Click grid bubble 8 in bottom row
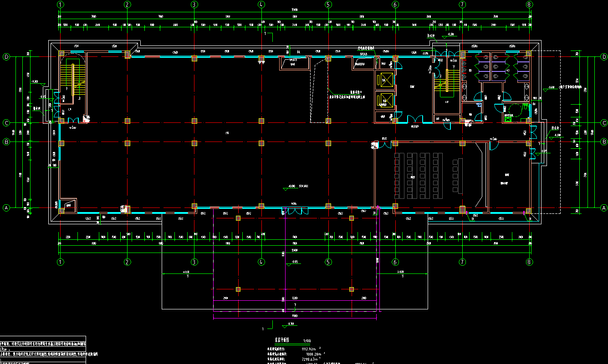608x364 pixels. [x=529, y=262]
